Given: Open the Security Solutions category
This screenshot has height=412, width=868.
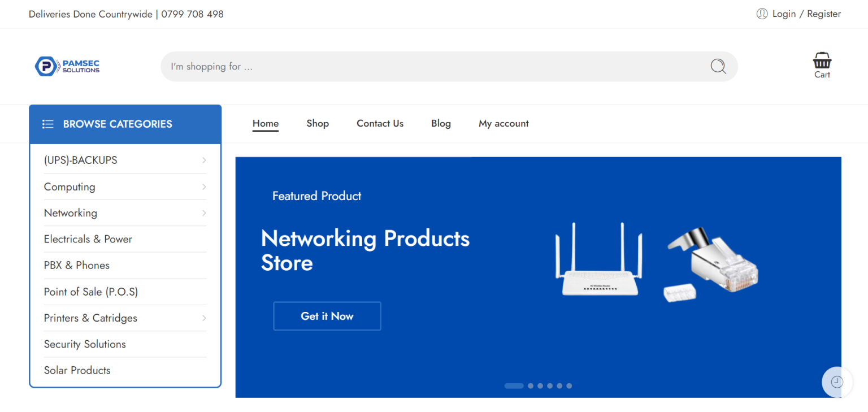Looking at the screenshot, I should (85, 344).
